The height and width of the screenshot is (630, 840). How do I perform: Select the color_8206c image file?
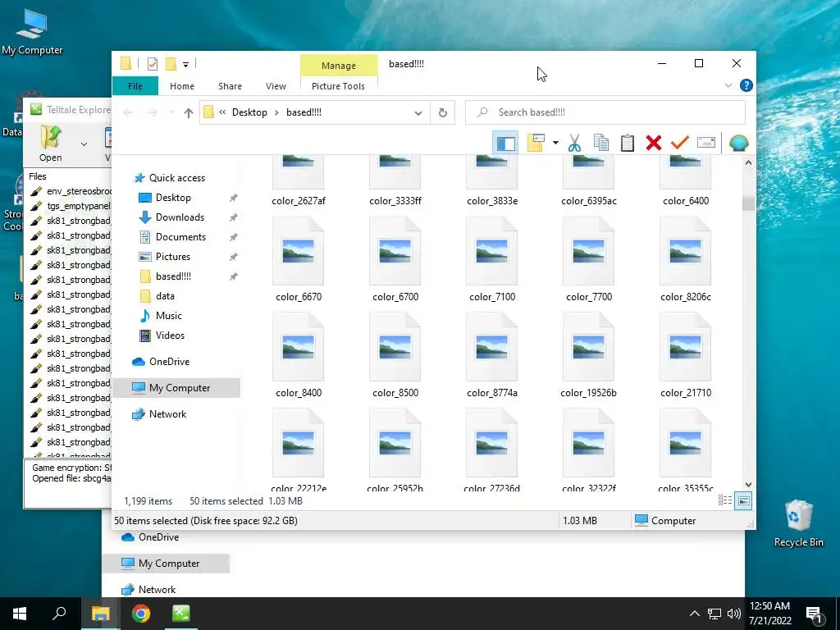pyautogui.click(x=685, y=259)
